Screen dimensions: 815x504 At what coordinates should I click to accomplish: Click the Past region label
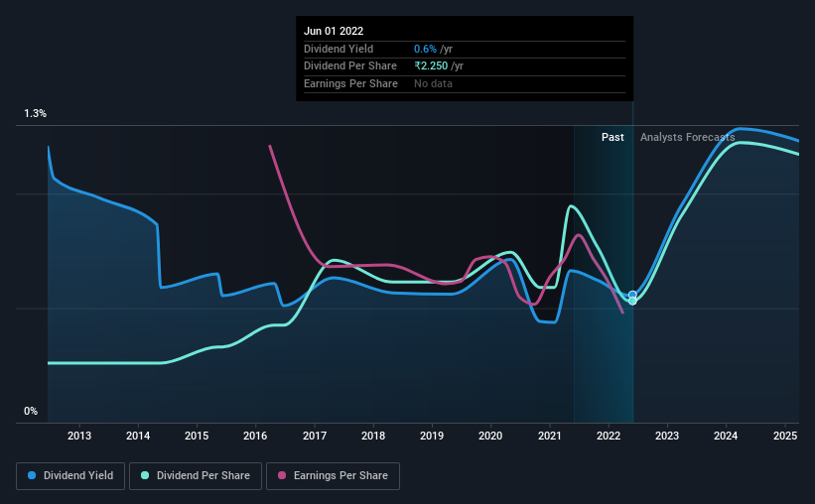coord(612,137)
